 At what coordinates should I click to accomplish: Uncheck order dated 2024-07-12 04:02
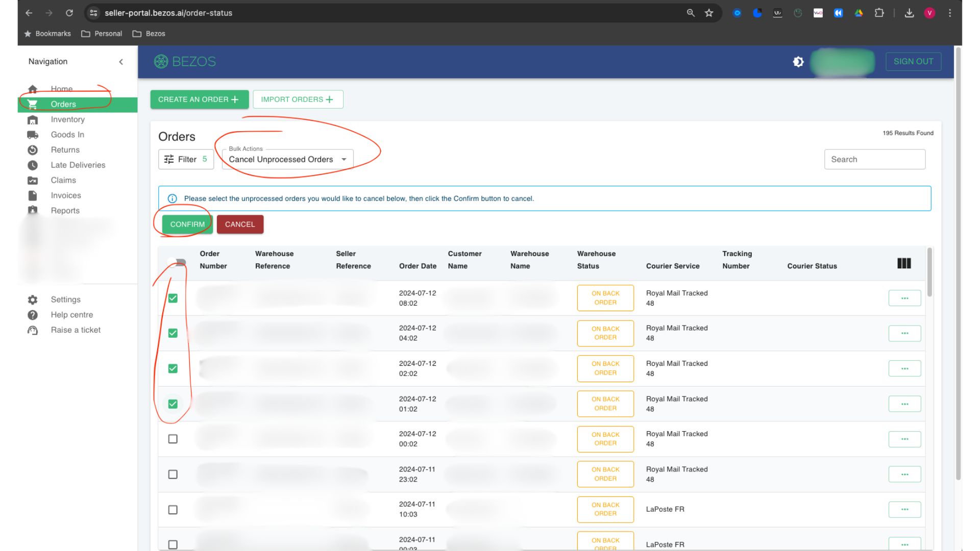[x=173, y=333]
